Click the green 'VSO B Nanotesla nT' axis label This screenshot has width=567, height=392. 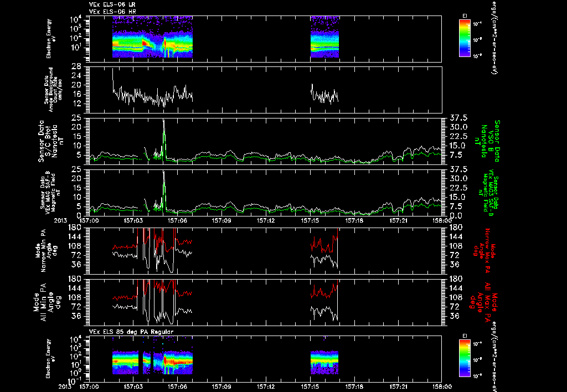click(x=488, y=141)
